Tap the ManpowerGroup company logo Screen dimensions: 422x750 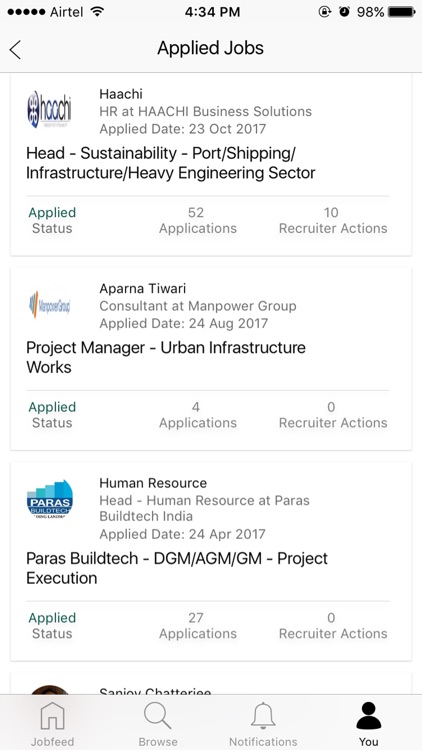coord(49,304)
